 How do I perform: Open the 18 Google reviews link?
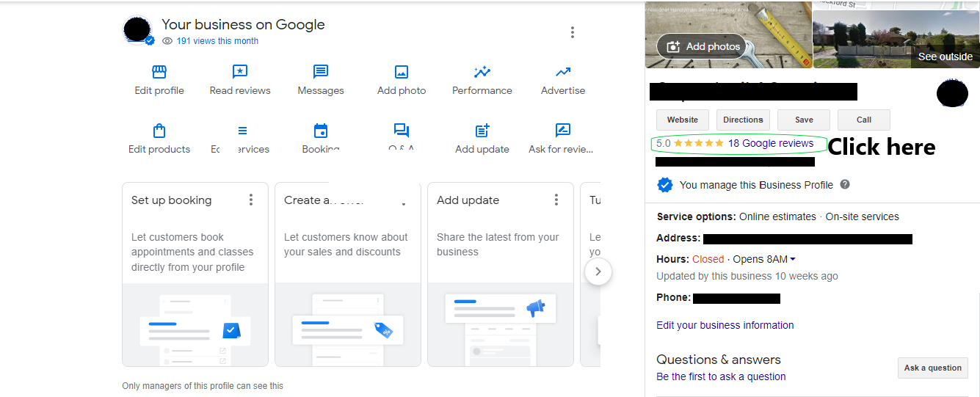771,143
